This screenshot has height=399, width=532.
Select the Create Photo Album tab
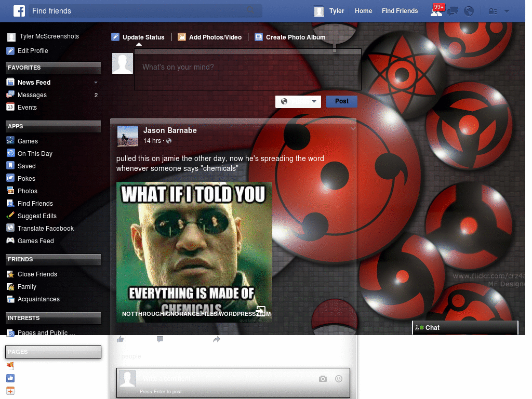[x=290, y=37]
